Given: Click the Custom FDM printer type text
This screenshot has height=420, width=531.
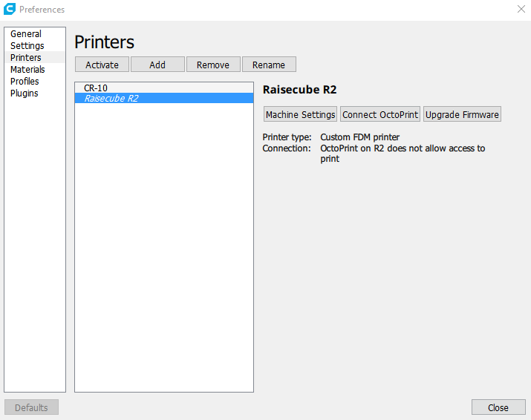Looking at the screenshot, I should [359, 137].
